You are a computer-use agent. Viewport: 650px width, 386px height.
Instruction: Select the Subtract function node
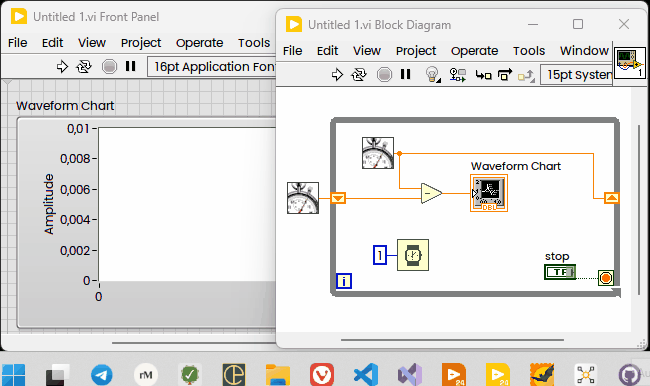[x=431, y=193]
